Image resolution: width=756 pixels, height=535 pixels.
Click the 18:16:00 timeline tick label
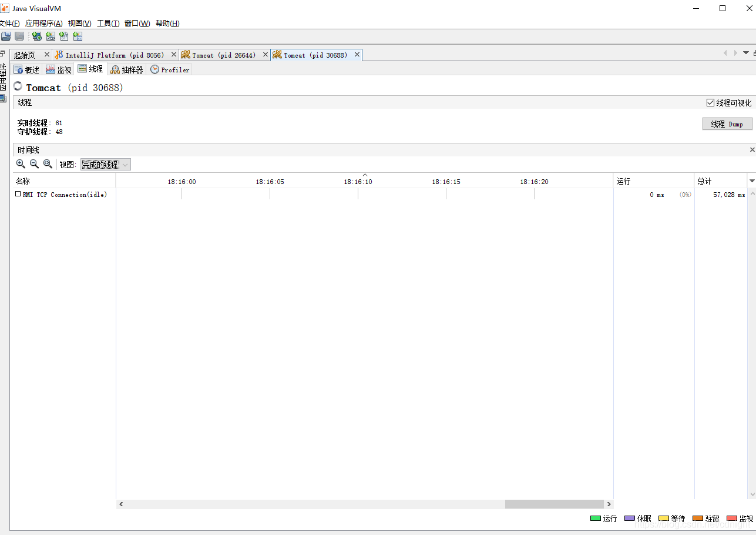182,182
